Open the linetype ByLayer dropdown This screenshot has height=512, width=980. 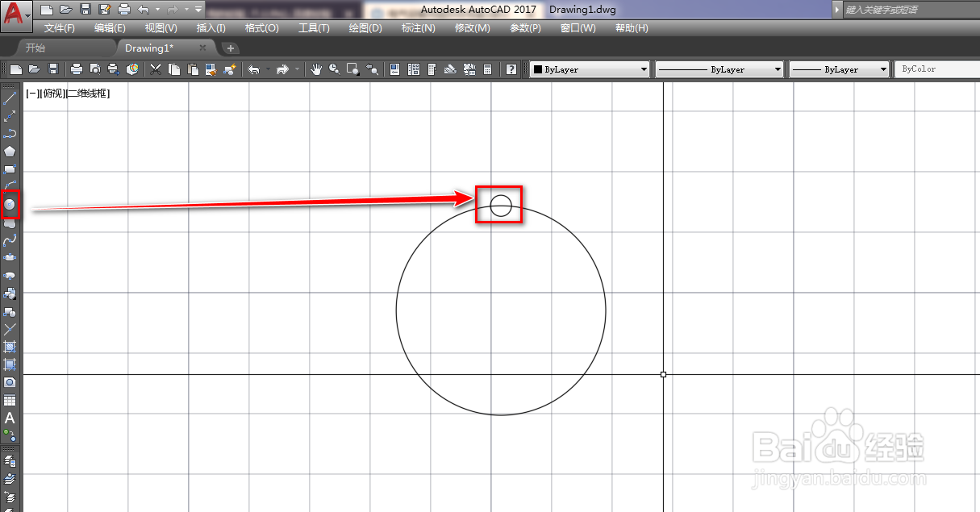tap(719, 69)
